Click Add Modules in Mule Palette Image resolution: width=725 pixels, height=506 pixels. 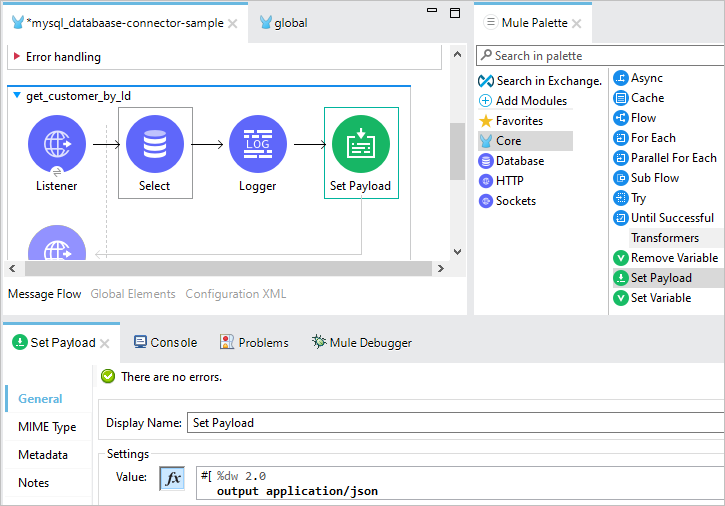pos(523,101)
